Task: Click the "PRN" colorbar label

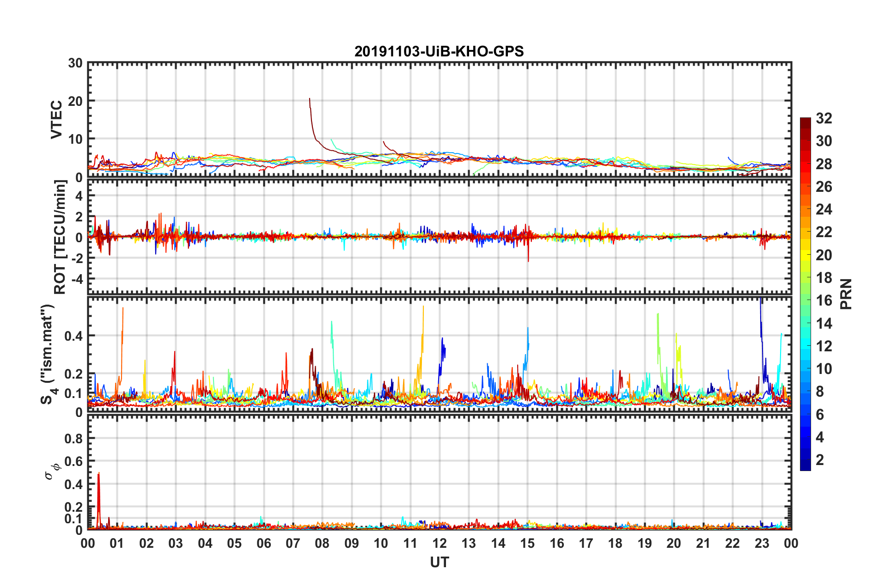Action: point(846,294)
